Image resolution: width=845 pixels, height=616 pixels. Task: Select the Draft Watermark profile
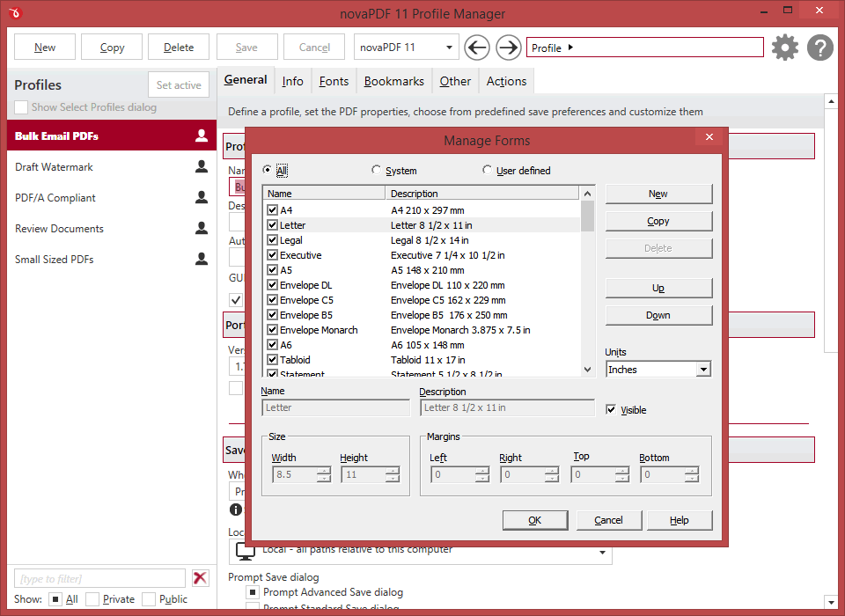(112, 166)
